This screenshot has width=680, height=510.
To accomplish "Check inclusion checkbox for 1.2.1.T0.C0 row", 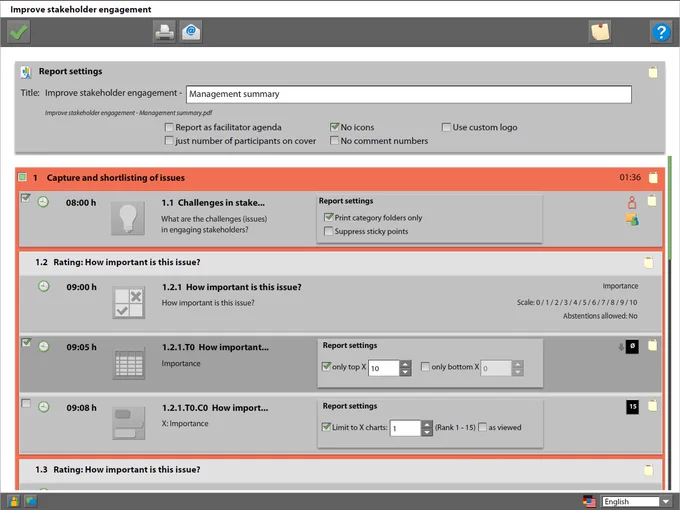I will (x=26, y=403).
